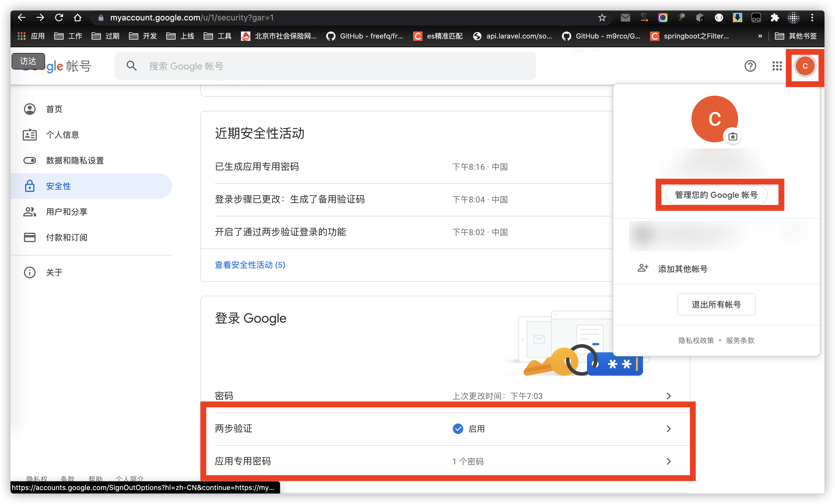Click the 查看安全性活动 (5) link
Screen dimensions: 835x504
coord(250,265)
